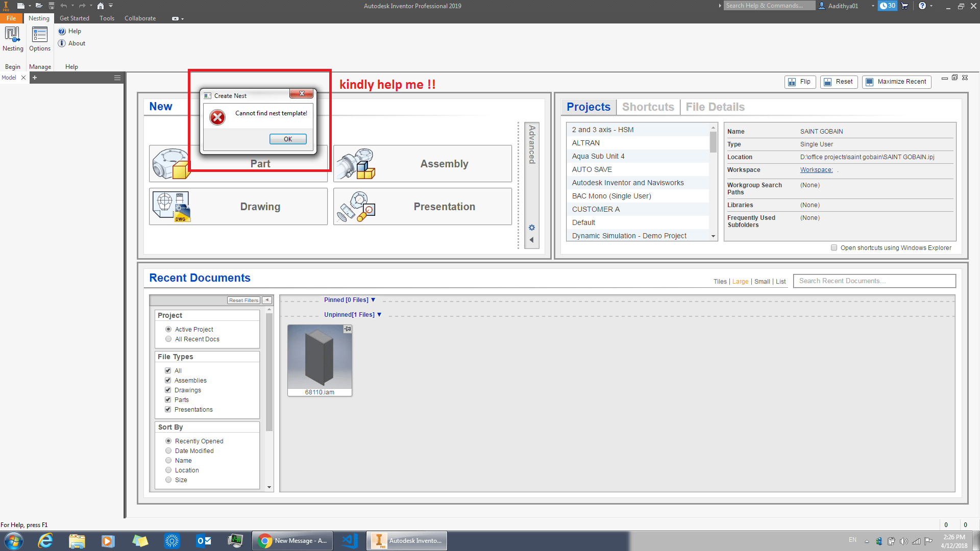This screenshot has height=551, width=980.
Task: Switch to the Shortcuts tab
Action: coord(648,107)
